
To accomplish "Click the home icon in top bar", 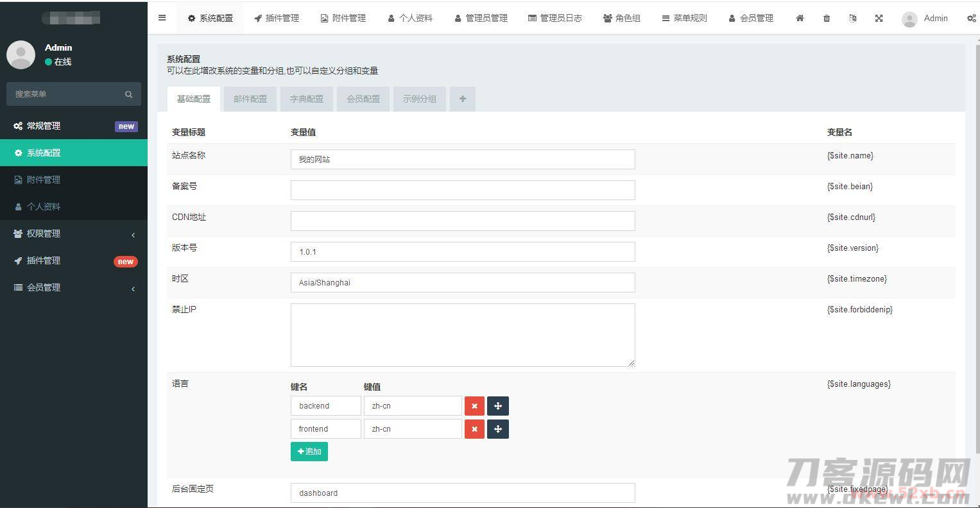I will click(x=800, y=18).
